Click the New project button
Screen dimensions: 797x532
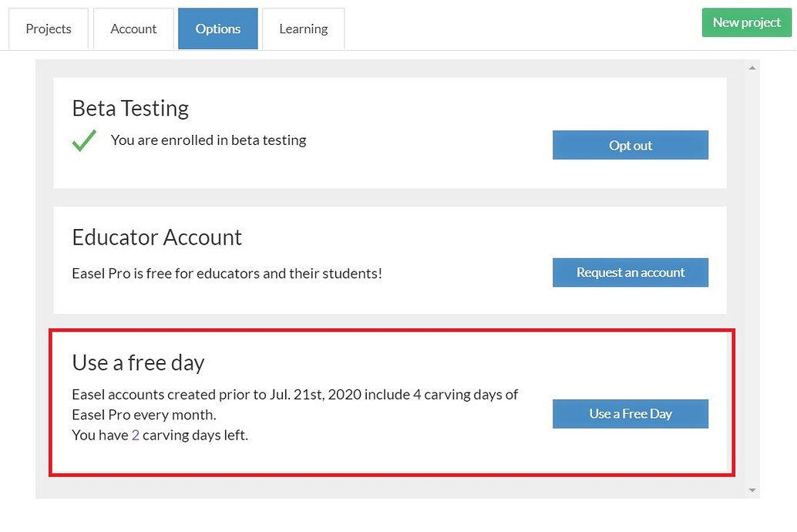point(745,22)
